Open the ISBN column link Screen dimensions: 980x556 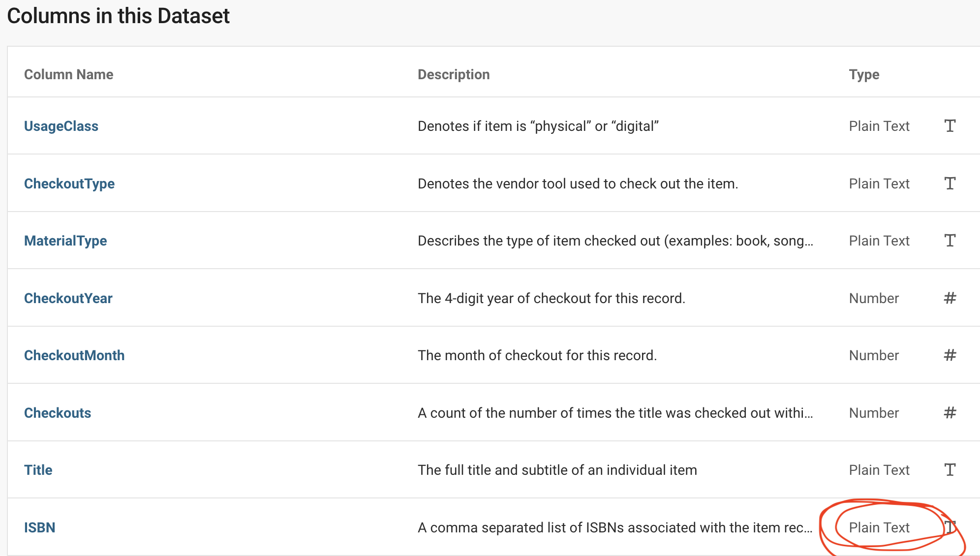click(x=40, y=527)
